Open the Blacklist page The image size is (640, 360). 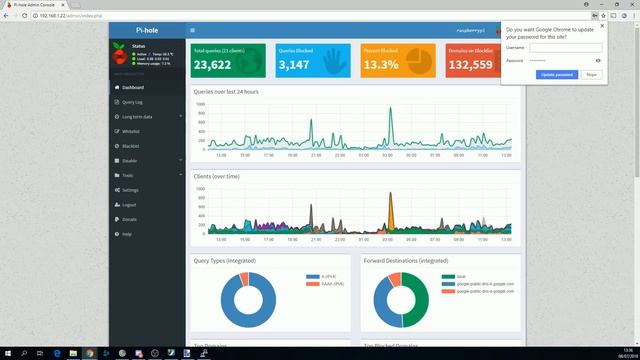147,146
